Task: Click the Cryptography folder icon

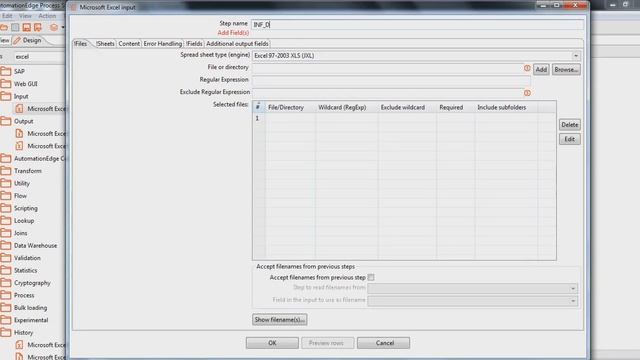Action: coord(6,283)
